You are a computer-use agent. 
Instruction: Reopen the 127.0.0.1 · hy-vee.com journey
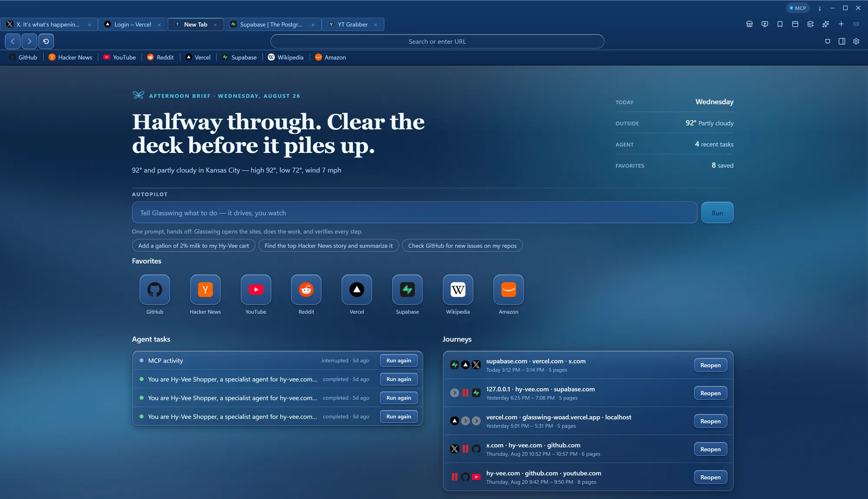pos(710,393)
